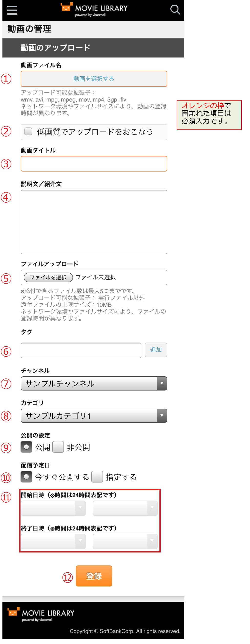Click into the 説明文/紹介文 text area
The image size is (250, 644).
coord(94,222)
